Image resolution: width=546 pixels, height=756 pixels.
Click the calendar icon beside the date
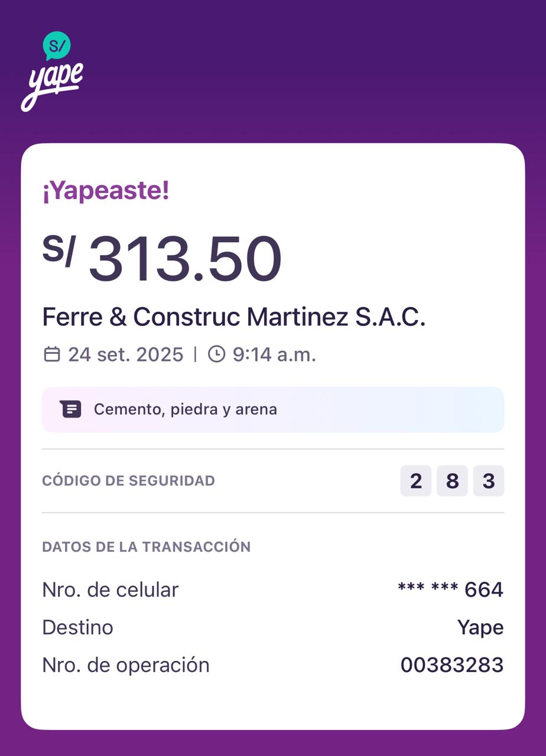[x=52, y=354]
